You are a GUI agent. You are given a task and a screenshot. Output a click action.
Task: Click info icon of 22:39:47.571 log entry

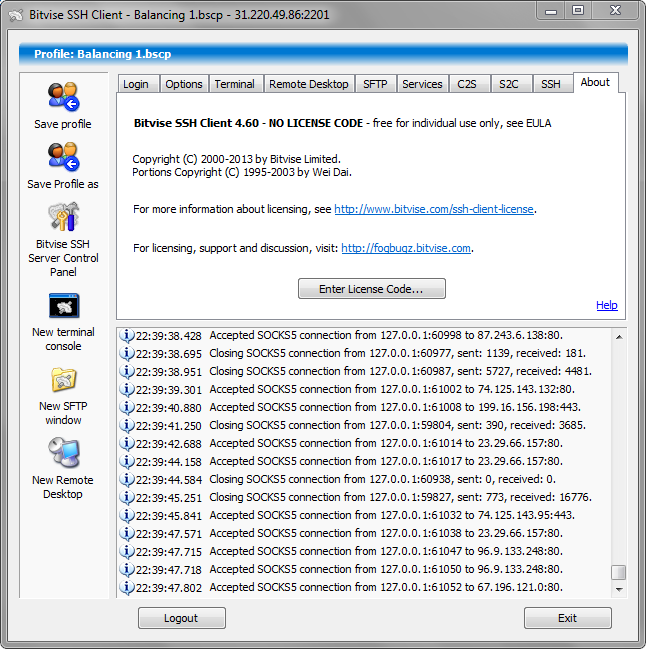pos(127,534)
